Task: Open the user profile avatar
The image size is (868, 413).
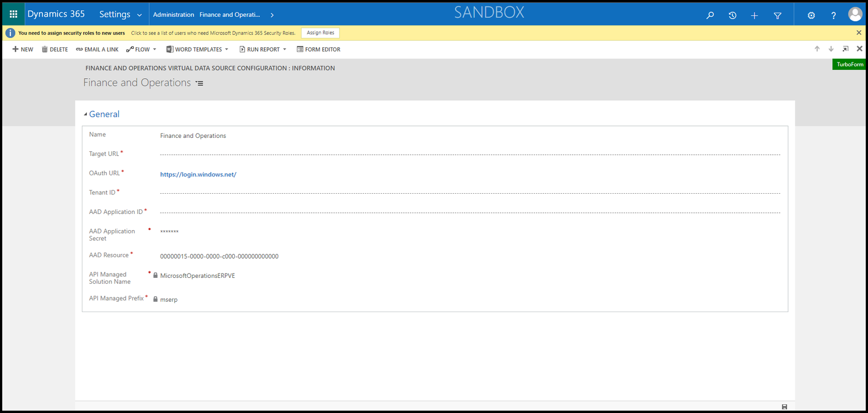Action: (x=855, y=14)
